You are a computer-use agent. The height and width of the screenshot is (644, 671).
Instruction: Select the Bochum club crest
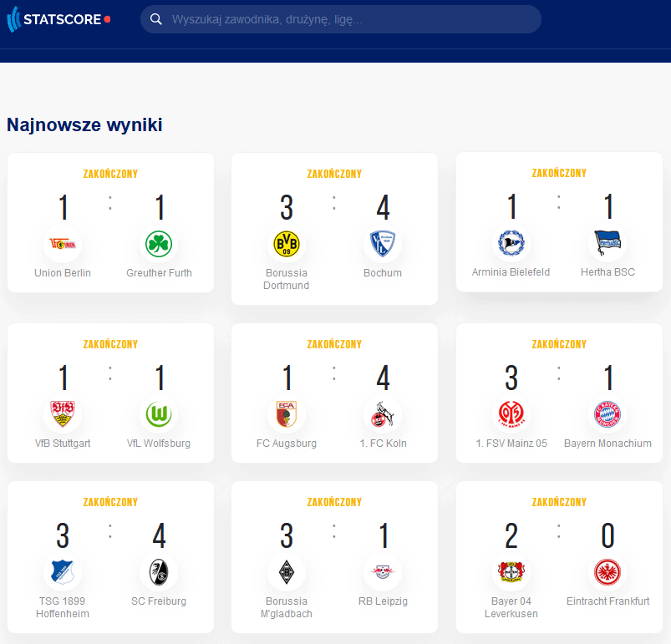383,244
